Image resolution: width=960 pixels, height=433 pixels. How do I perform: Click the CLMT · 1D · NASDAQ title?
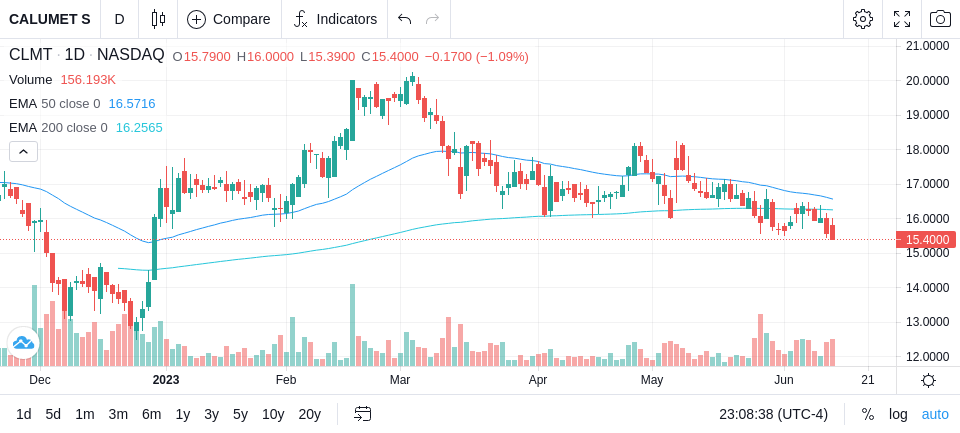point(86,55)
